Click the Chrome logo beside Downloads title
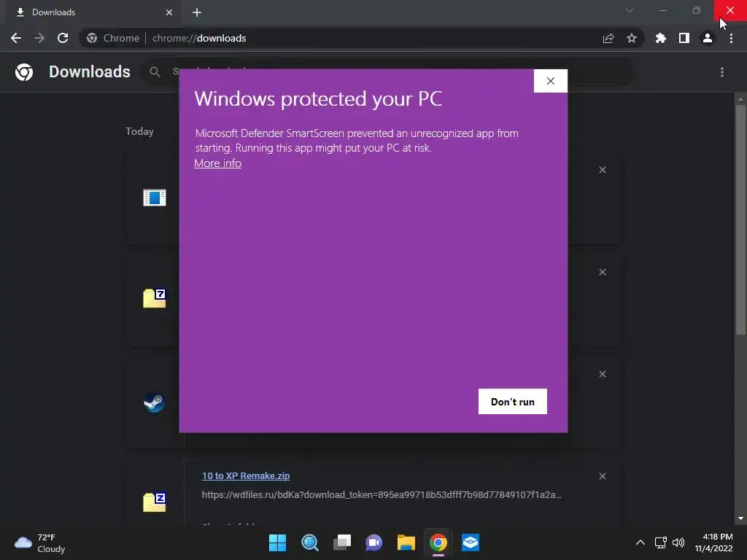Viewport: 747px width, 560px height. pos(24,72)
